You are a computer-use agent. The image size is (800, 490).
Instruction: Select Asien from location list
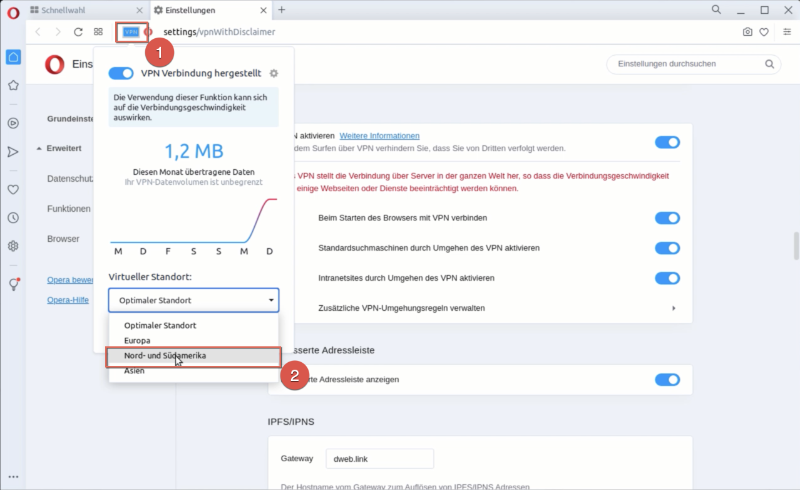click(193, 371)
